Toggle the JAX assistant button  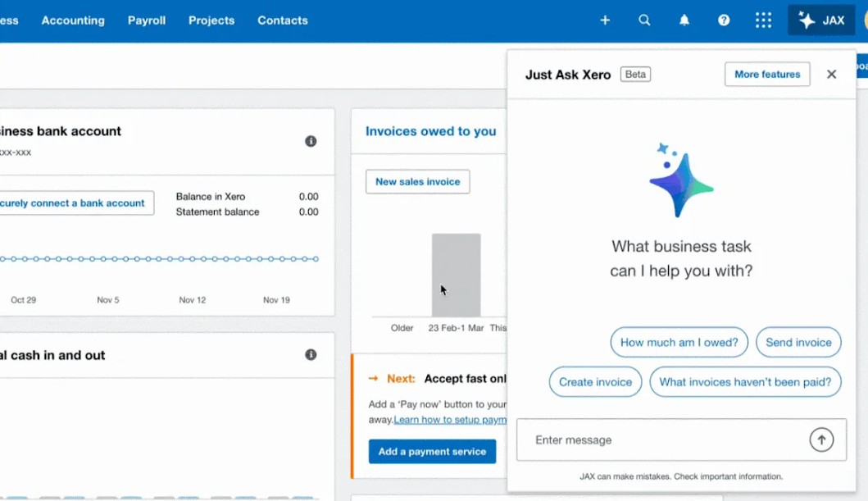(x=821, y=20)
